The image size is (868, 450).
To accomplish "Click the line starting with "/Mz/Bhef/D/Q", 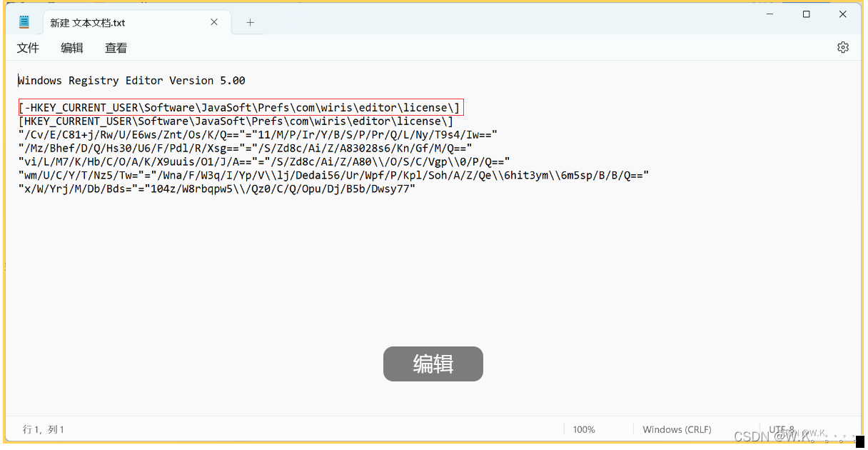I will tap(246, 149).
